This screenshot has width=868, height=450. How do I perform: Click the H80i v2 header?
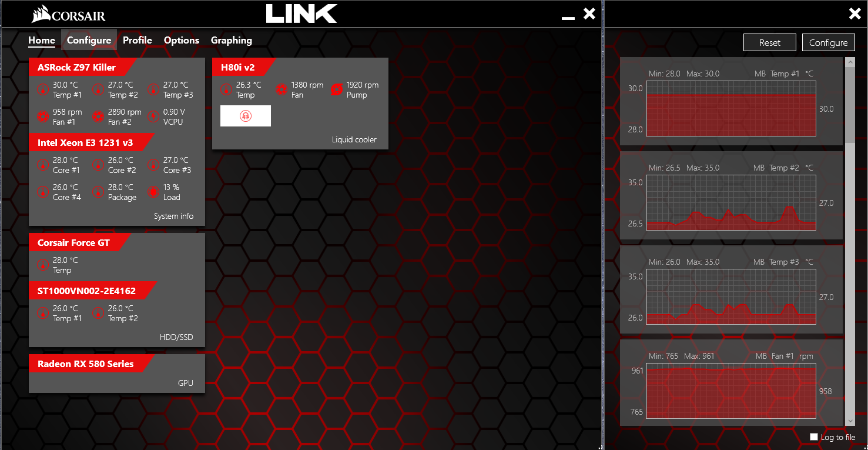pos(244,67)
